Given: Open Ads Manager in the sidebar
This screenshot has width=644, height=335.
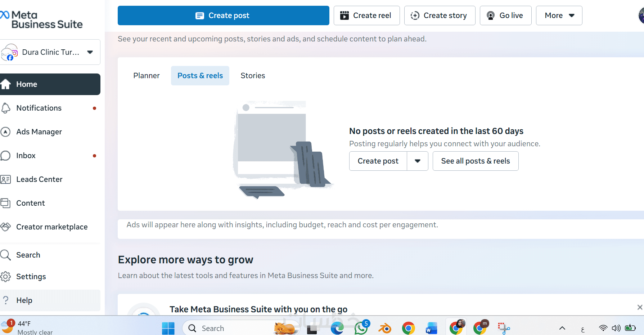Looking at the screenshot, I should pos(50,132).
